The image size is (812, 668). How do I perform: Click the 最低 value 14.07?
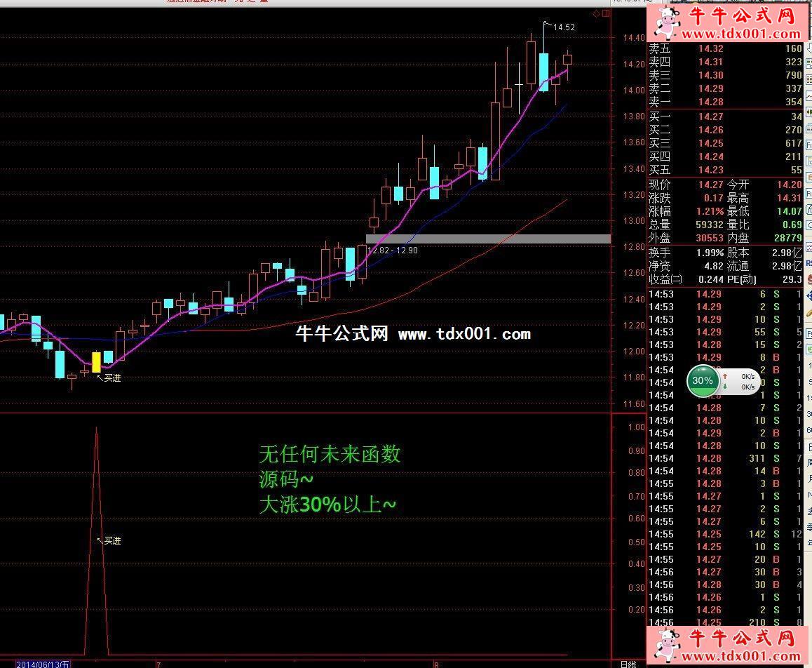(790, 211)
